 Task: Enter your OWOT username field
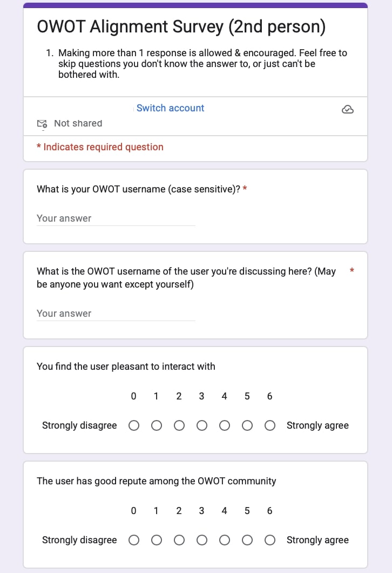click(x=116, y=219)
